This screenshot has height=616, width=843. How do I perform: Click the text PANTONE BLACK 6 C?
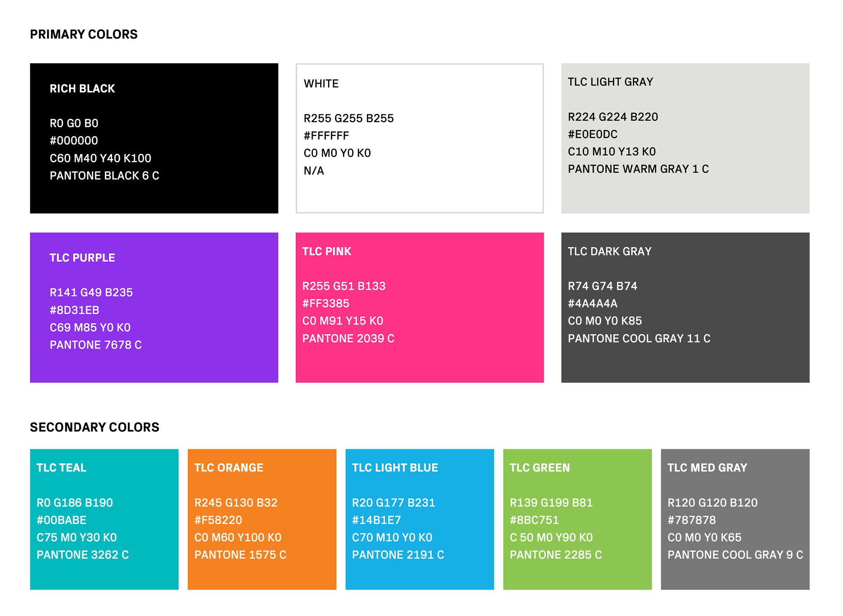pyautogui.click(x=104, y=175)
